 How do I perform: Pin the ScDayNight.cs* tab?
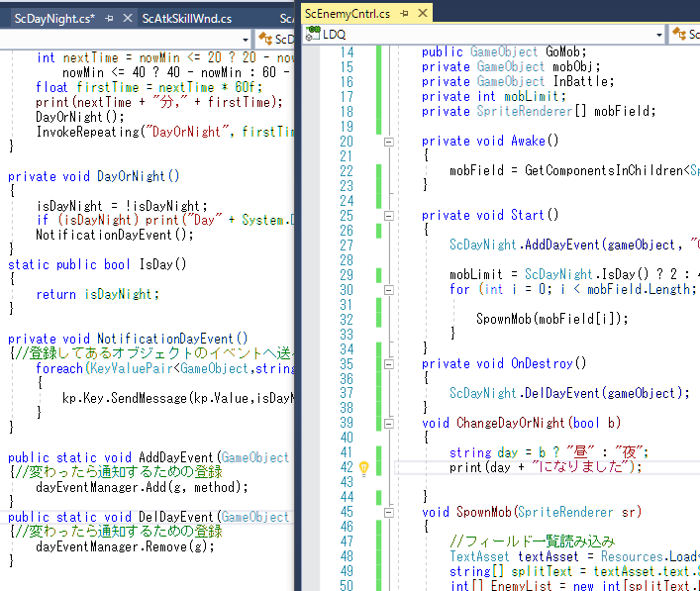point(109,18)
